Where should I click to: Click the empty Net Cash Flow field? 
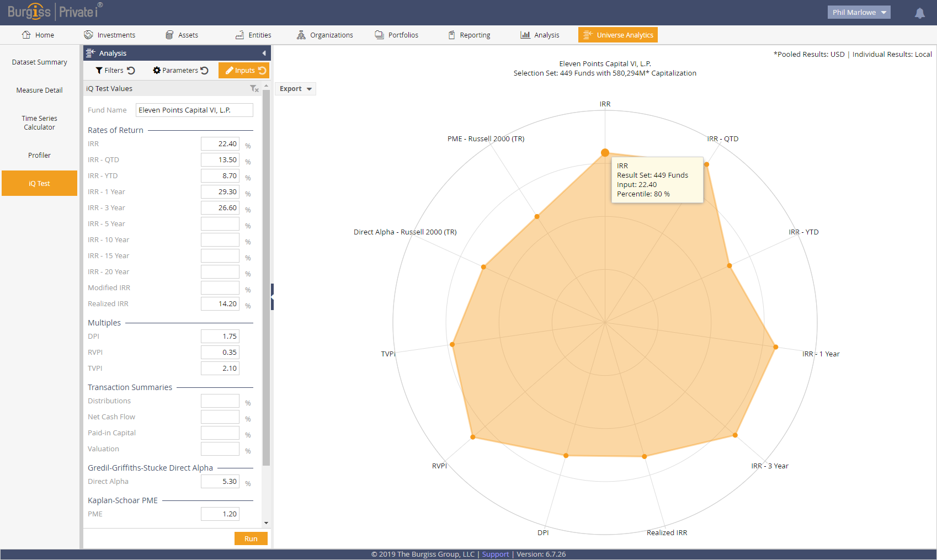pyautogui.click(x=220, y=417)
